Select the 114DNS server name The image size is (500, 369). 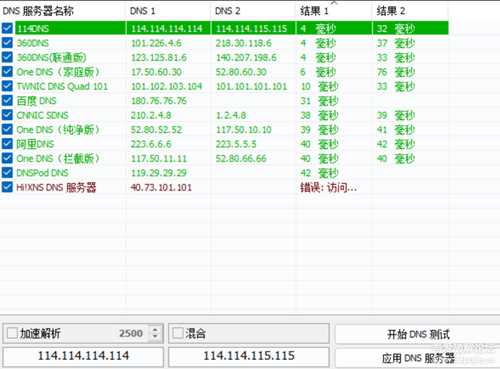[x=33, y=29]
